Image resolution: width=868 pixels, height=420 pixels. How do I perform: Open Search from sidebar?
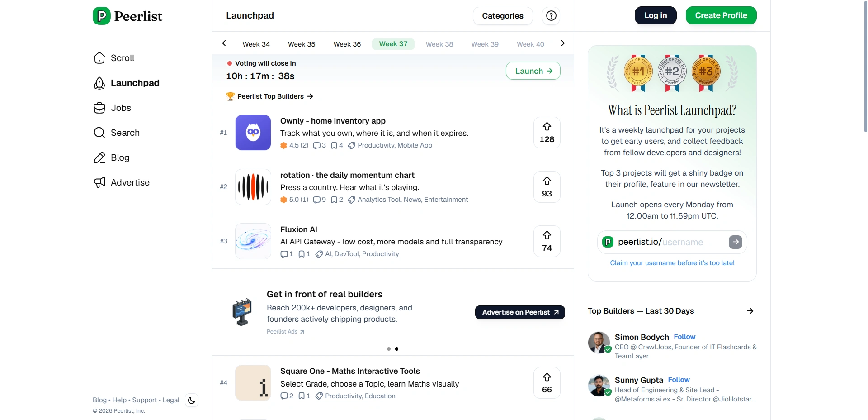pos(117,133)
